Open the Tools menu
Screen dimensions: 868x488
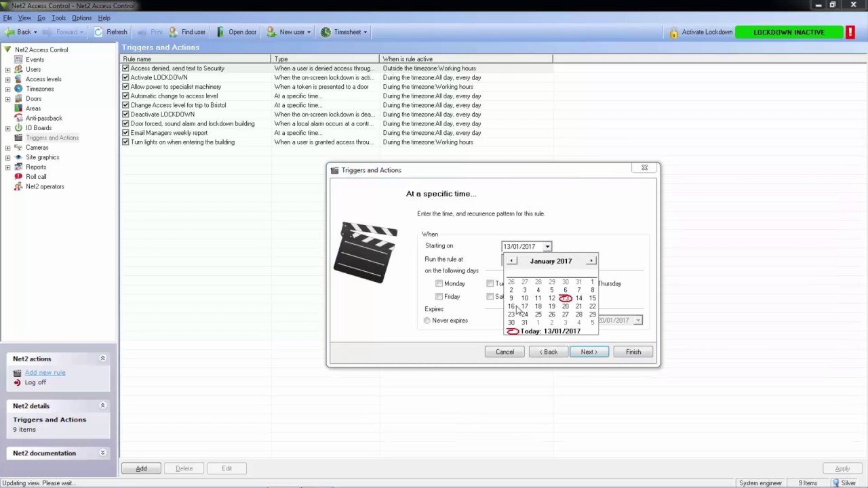pyautogui.click(x=59, y=18)
